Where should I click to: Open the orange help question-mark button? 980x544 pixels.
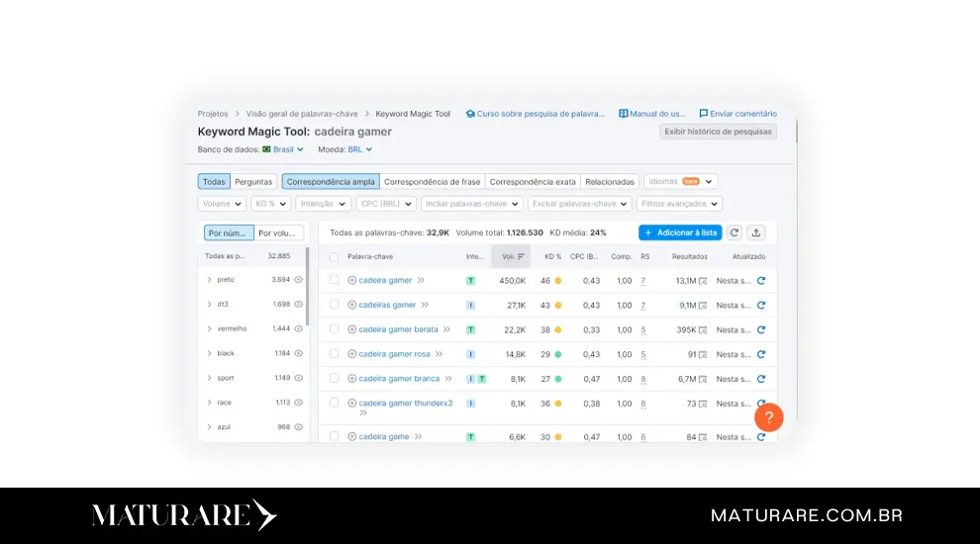(769, 417)
